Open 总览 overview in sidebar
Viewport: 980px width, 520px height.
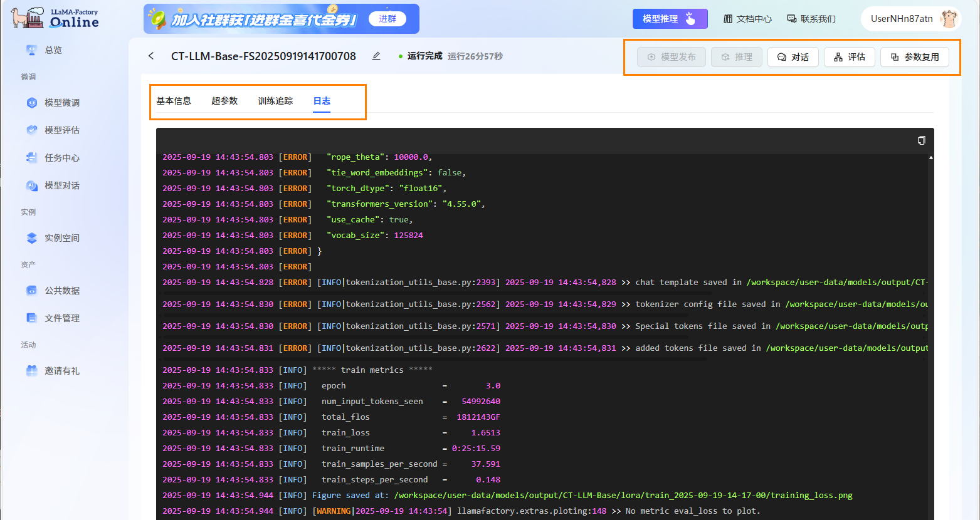click(53, 50)
